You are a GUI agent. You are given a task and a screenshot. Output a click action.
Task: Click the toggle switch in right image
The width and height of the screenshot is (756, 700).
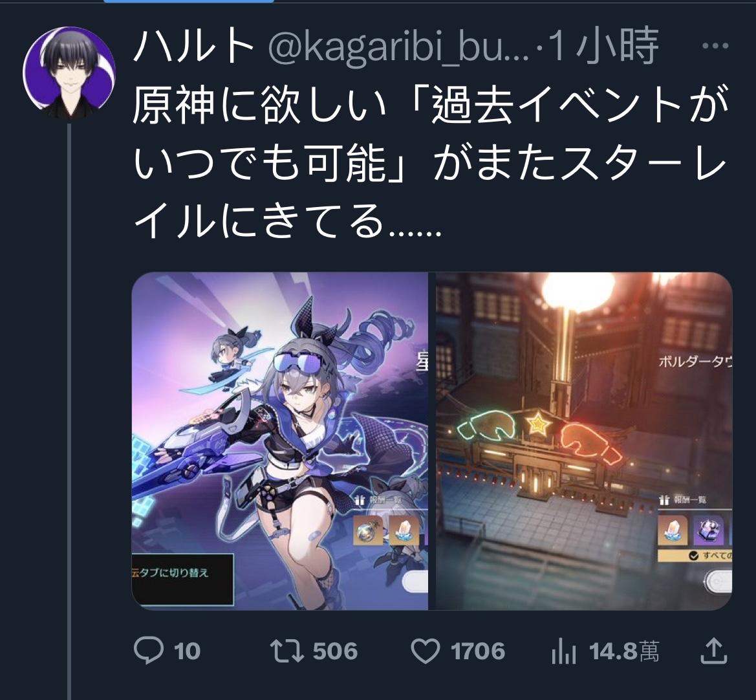click(x=718, y=582)
